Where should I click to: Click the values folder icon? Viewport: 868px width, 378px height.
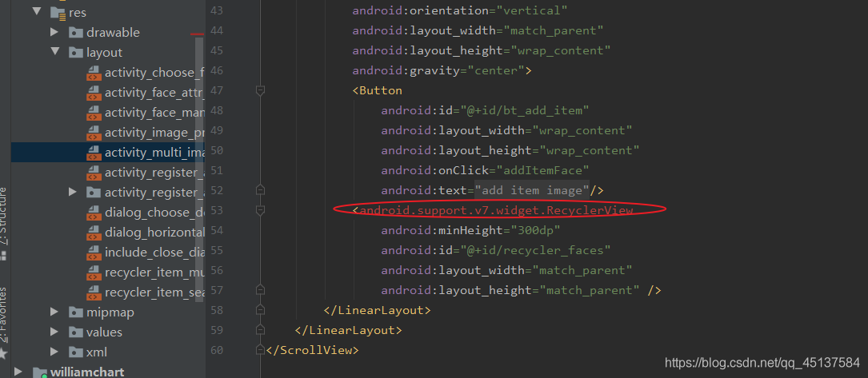click(76, 332)
